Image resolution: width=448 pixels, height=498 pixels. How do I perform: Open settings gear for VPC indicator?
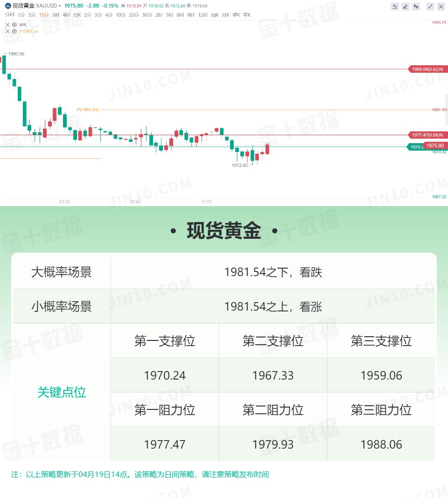tap(14, 24)
